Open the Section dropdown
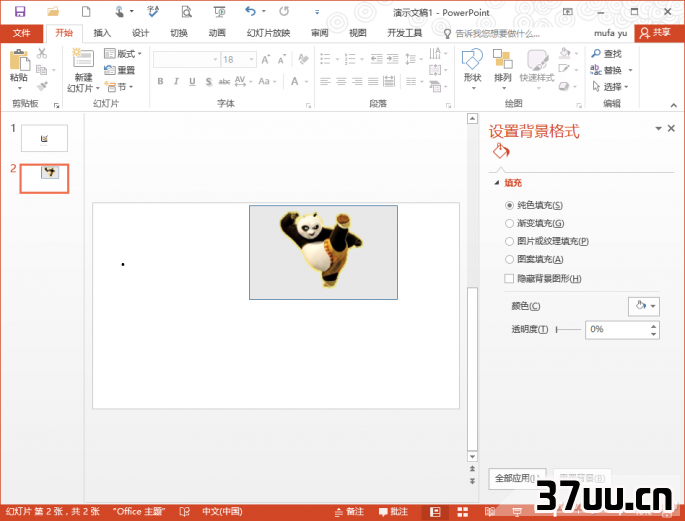 [x=119, y=86]
